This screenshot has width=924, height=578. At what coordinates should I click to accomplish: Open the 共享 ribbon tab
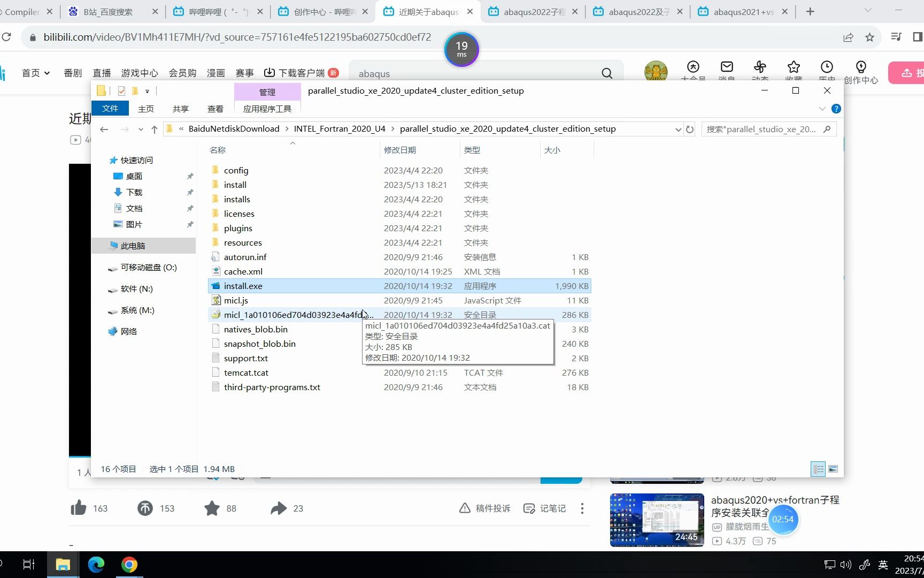tap(181, 109)
